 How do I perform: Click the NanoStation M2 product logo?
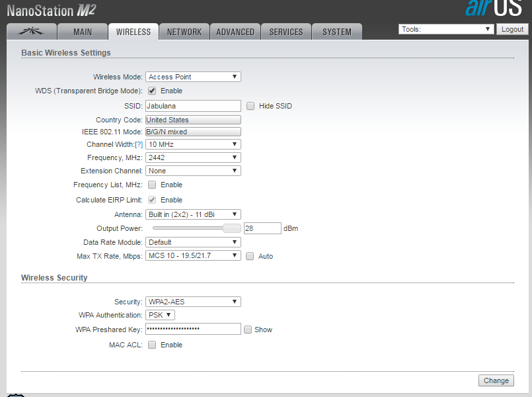click(x=52, y=11)
